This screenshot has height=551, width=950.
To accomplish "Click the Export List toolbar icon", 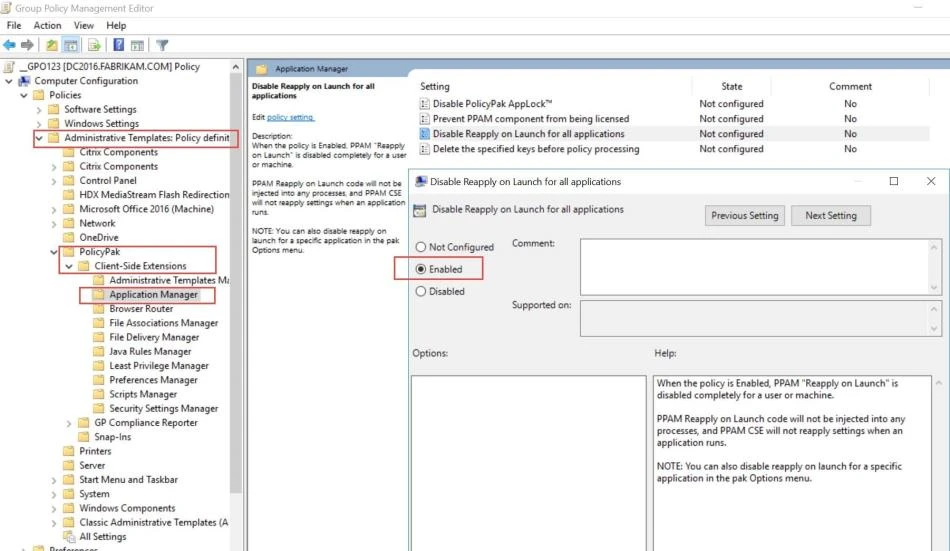I will pos(95,45).
